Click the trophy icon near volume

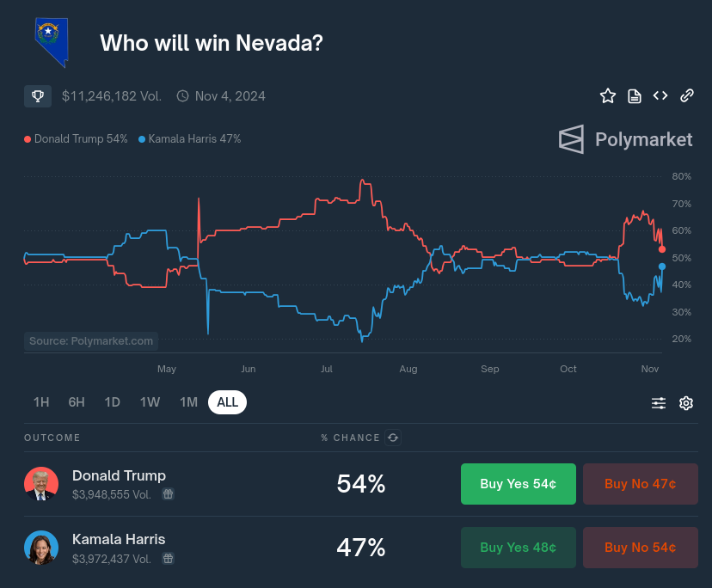pos(38,96)
